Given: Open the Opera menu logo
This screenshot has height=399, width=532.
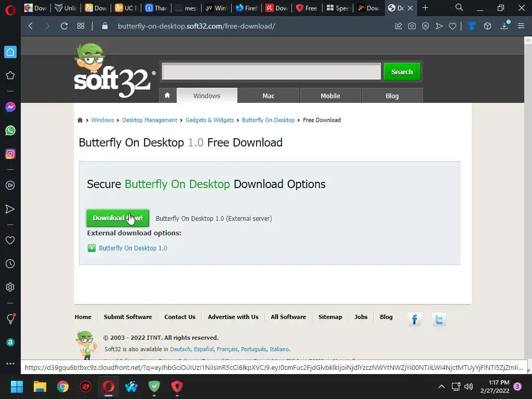Looking at the screenshot, I should click(x=10, y=9).
